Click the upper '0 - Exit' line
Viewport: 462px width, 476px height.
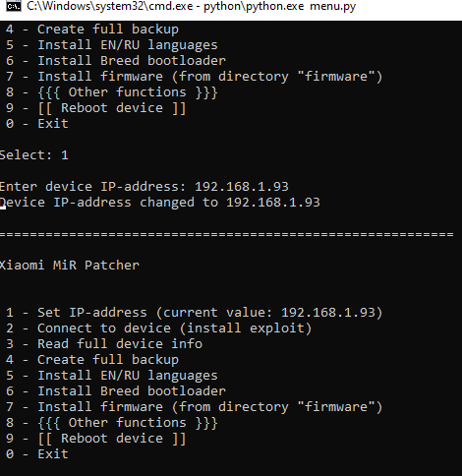click(x=37, y=124)
